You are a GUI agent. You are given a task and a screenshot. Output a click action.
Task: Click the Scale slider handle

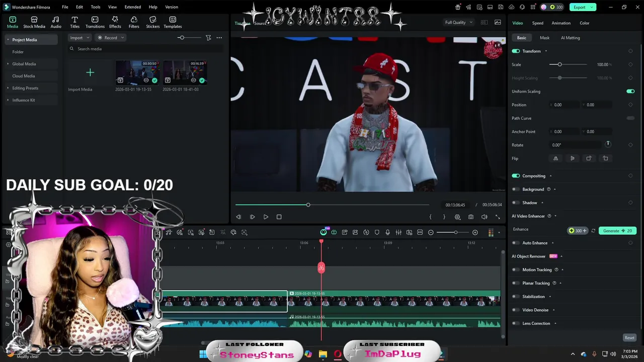coord(559,64)
